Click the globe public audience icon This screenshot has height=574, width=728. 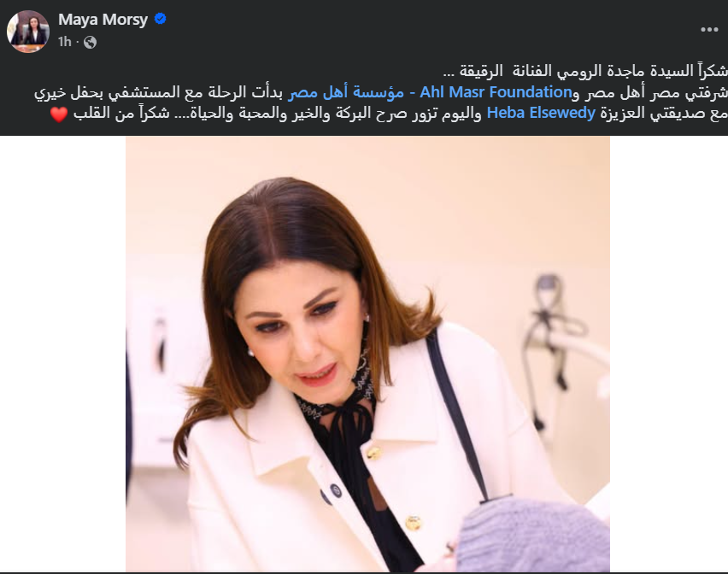[x=90, y=42]
